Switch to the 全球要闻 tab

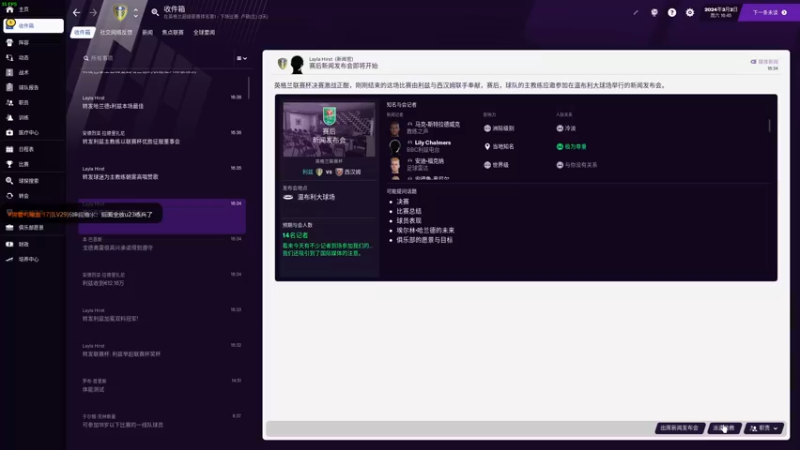pyautogui.click(x=204, y=32)
